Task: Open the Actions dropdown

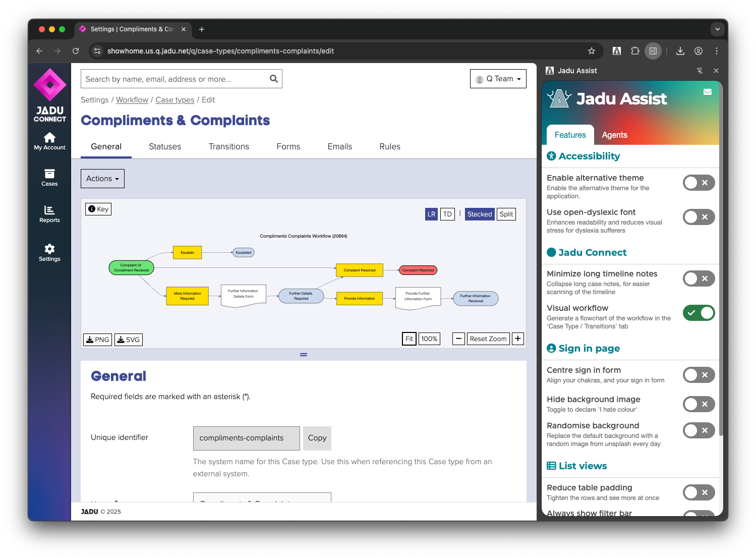Action: 102,179
